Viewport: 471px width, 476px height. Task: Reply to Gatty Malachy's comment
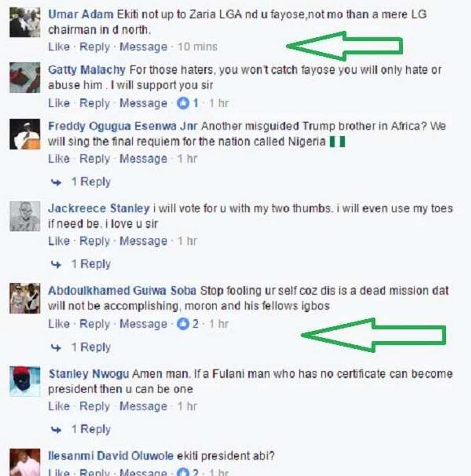click(x=95, y=103)
